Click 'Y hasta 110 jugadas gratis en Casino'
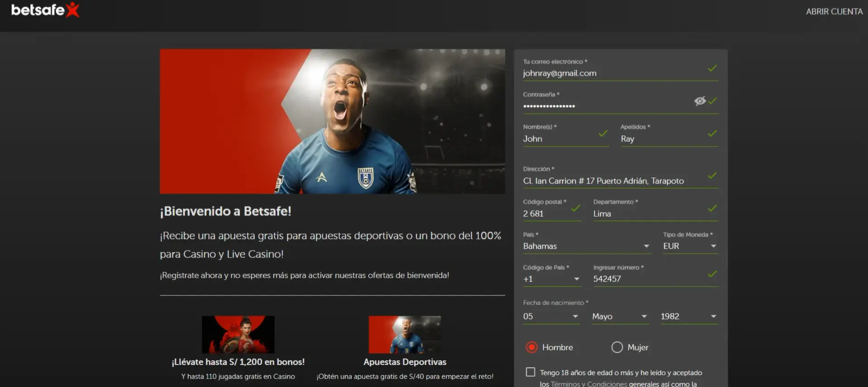 (x=238, y=377)
